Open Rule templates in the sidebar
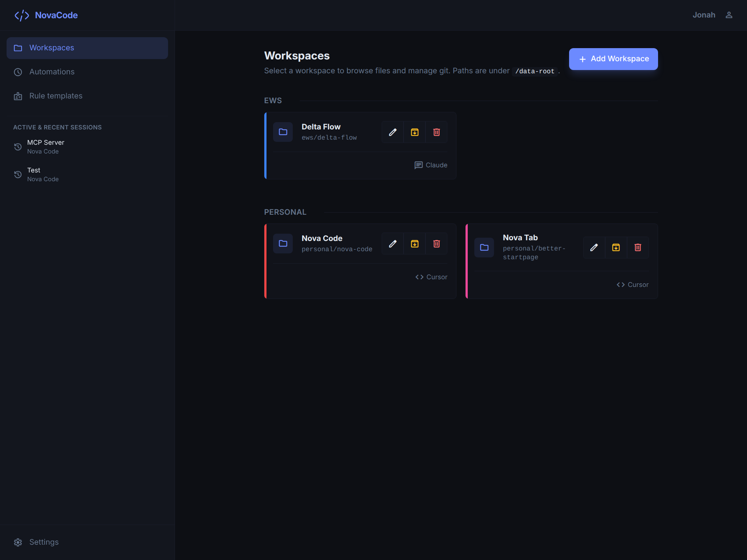Viewport: 747px width, 560px height. [x=87, y=96]
